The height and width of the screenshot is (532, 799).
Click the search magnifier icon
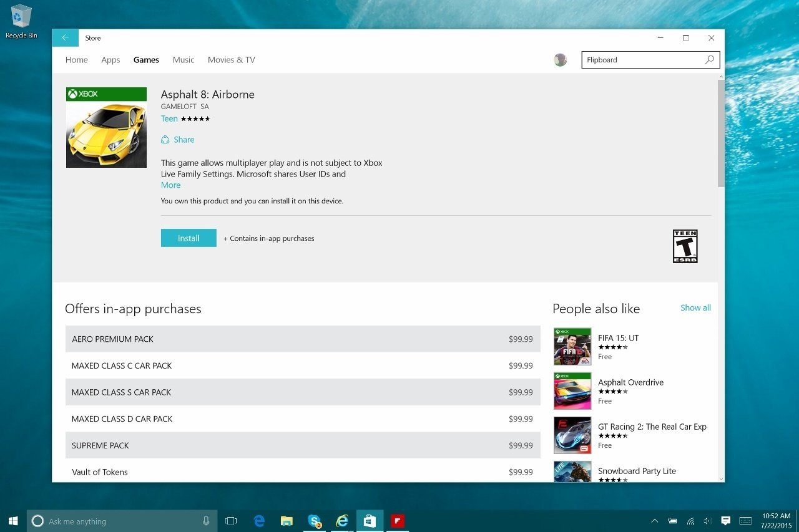709,60
